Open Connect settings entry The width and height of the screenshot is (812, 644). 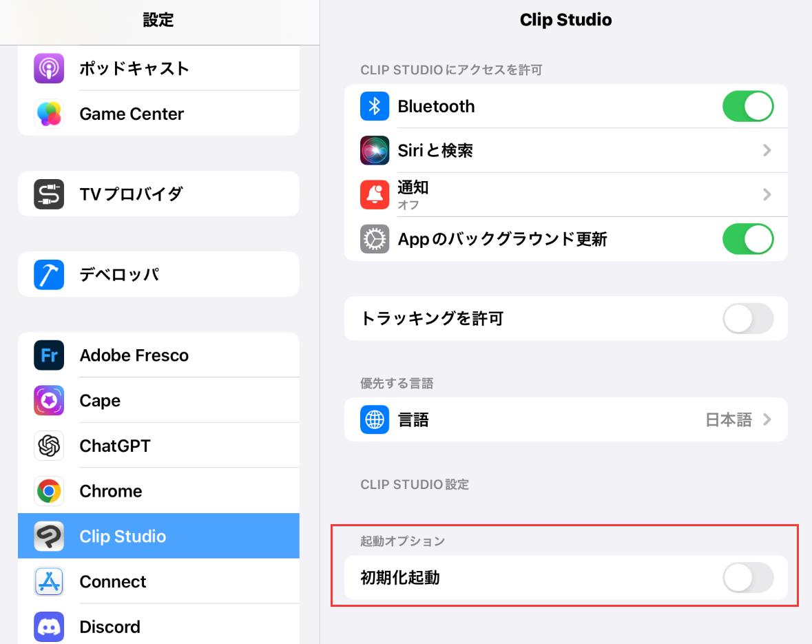[x=158, y=581]
